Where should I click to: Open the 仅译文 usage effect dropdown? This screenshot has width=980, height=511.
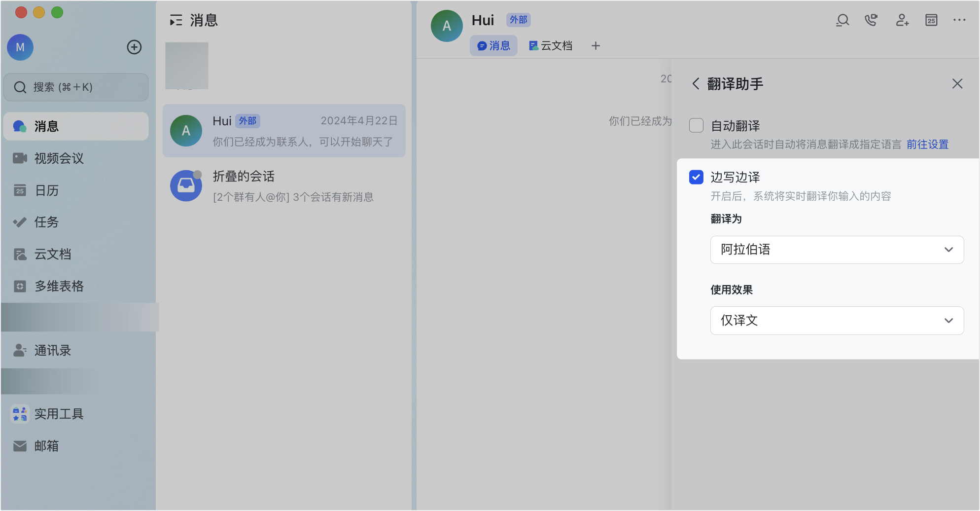837,321
